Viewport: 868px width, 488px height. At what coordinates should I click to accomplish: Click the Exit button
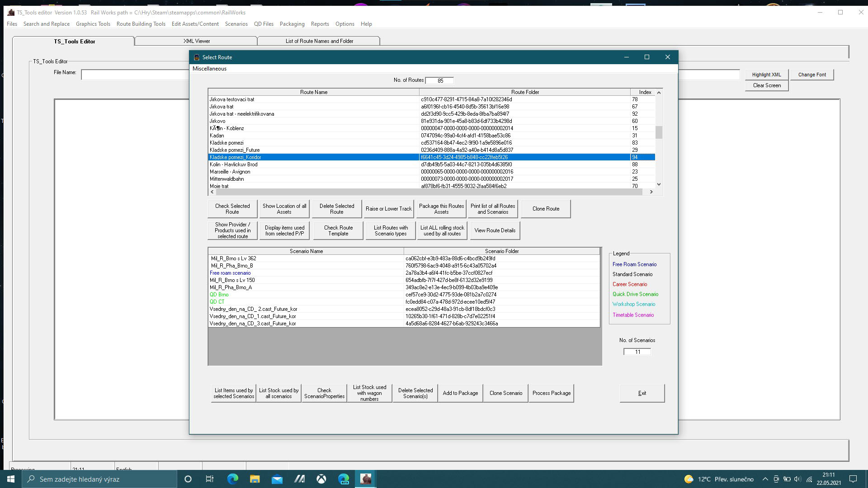pos(642,393)
